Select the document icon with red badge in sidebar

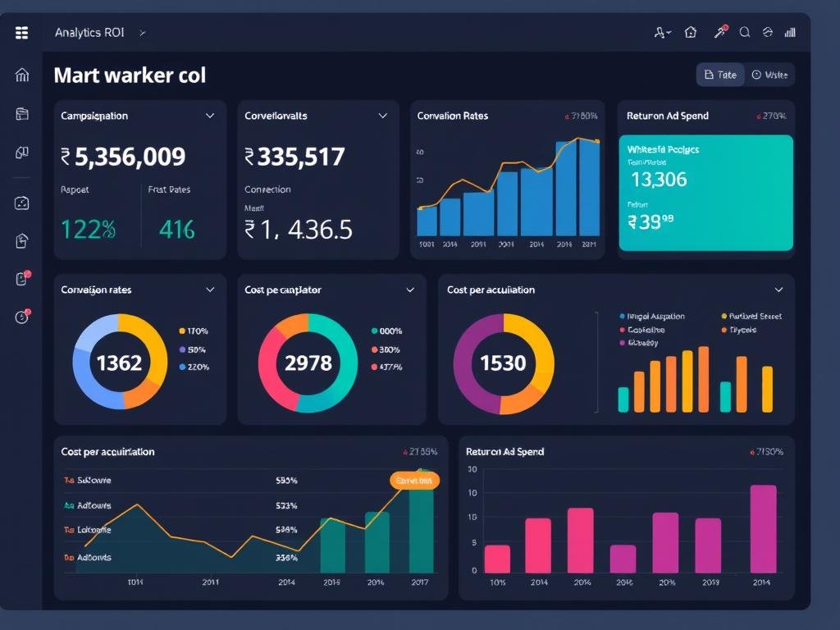click(x=21, y=279)
